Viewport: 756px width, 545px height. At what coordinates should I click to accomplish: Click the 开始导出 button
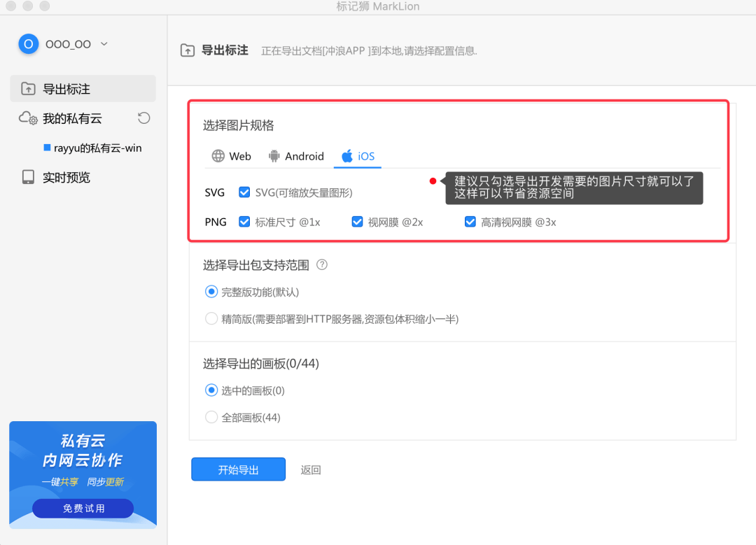(x=238, y=469)
